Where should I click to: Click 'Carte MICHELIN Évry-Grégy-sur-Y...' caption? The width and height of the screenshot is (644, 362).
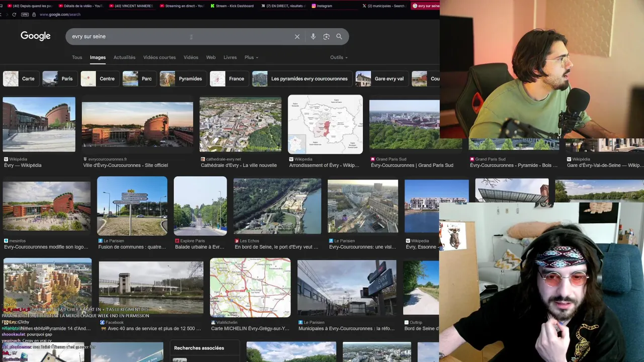(250, 329)
